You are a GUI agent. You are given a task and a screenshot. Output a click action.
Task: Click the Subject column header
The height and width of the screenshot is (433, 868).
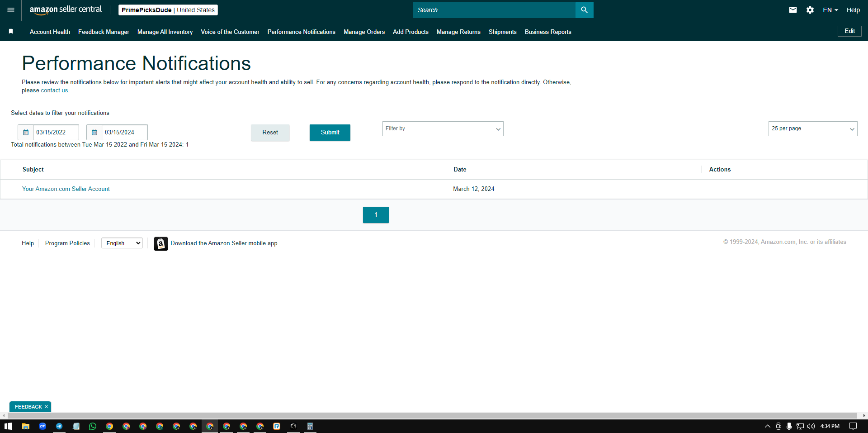(33, 170)
